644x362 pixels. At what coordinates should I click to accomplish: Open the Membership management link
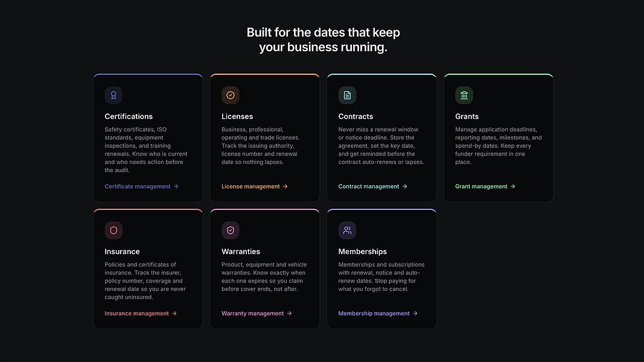click(378, 313)
